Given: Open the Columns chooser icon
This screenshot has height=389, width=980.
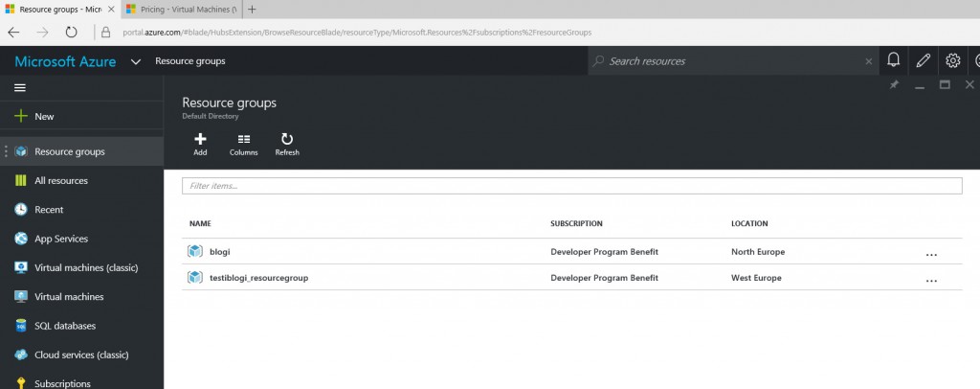Looking at the screenshot, I should coord(244,139).
